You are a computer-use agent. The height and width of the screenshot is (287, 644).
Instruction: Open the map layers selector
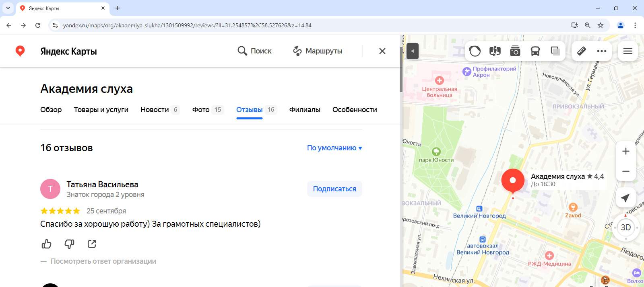(x=555, y=51)
